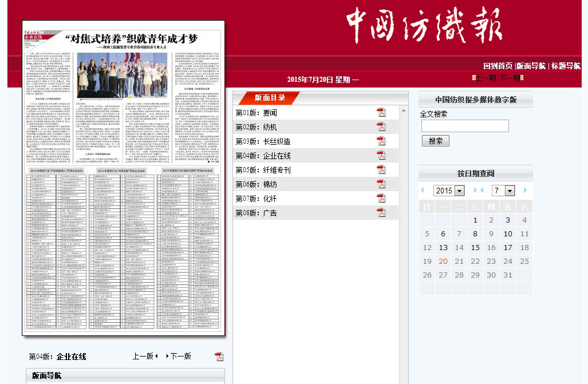
Task: Open the PDF for 第06版 棉纺
Action: pyautogui.click(x=381, y=184)
